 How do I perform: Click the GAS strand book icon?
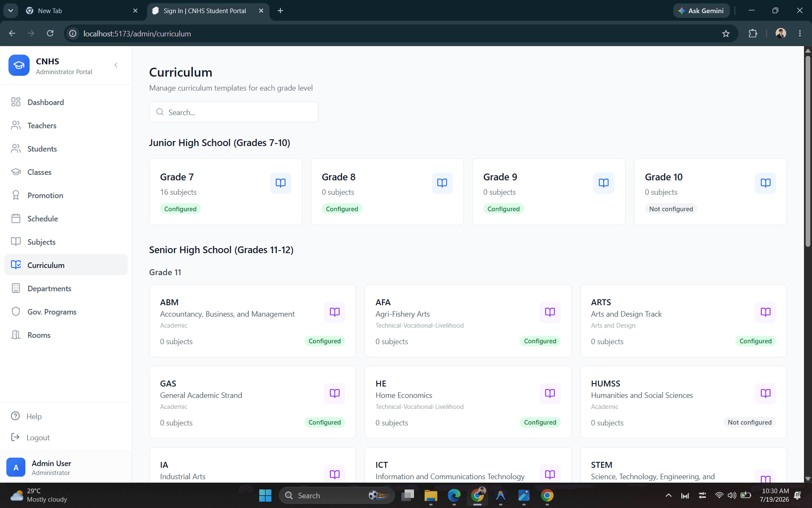pyautogui.click(x=335, y=393)
